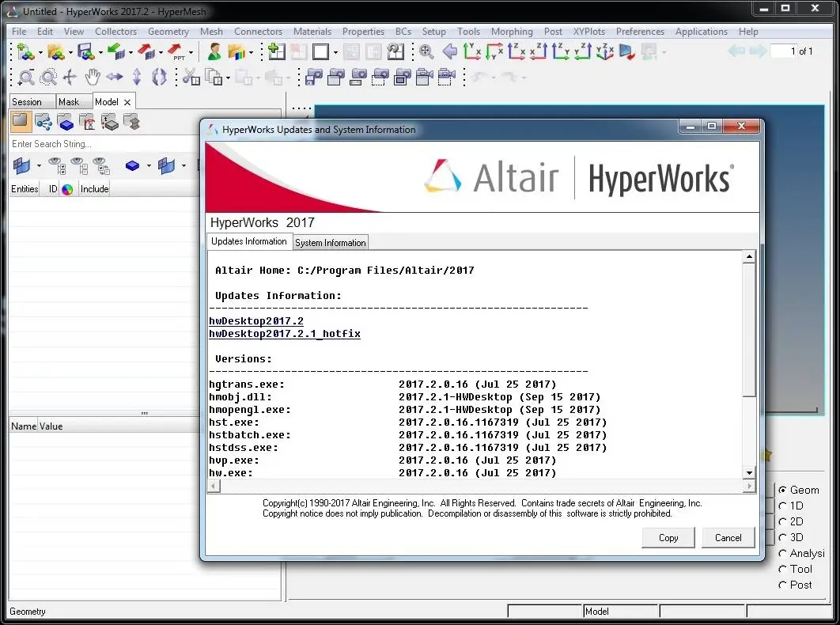
Task: Expand the New Model dropdown arrow
Action: (40, 52)
